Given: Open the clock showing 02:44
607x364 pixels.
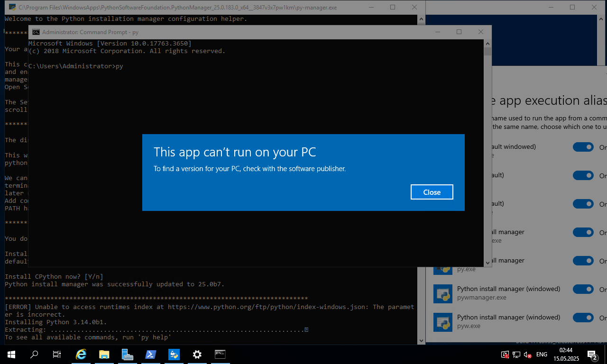Looking at the screenshot, I should [566, 355].
